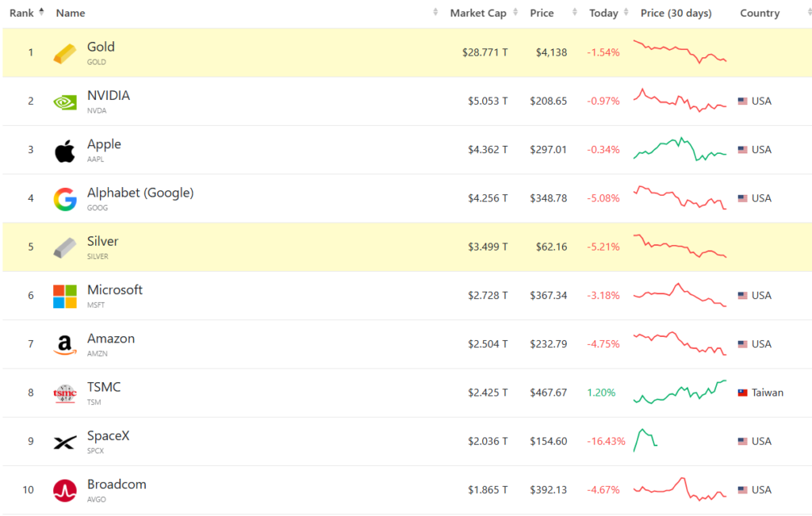The height and width of the screenshot is (516, 812).
Task: Click the Silver bar icon
Action: coord(65,248)
